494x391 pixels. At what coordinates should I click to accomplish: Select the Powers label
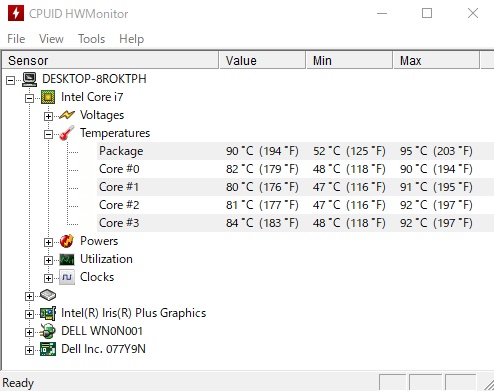99,241
